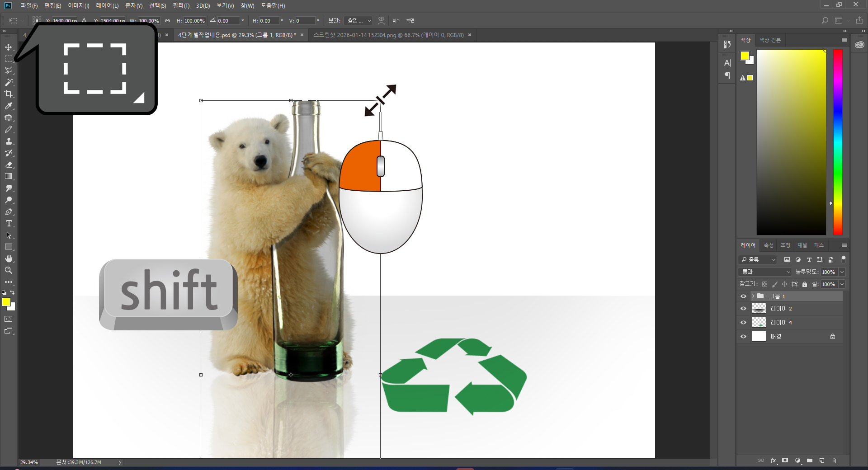Select the Lasso tool

[9, 70]
